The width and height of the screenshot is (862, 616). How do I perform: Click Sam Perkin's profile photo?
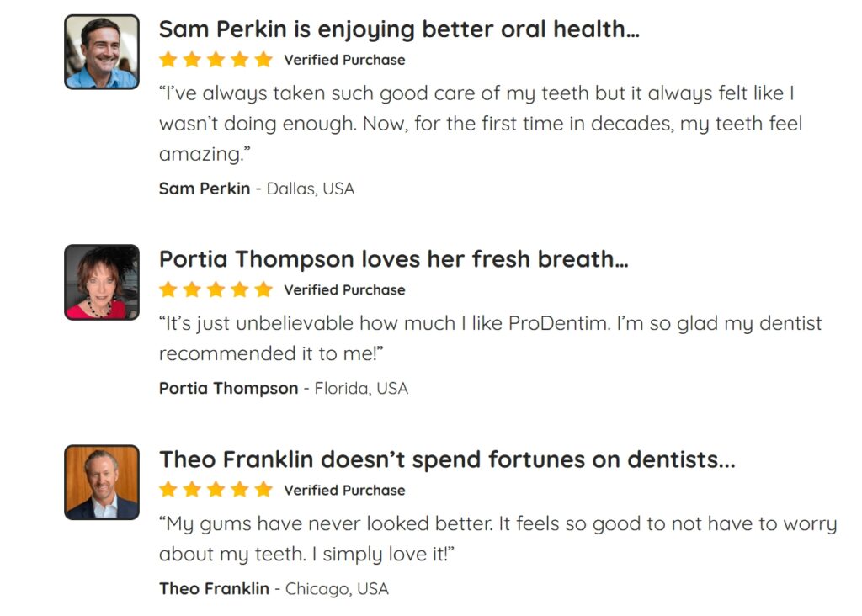point(102,51)
